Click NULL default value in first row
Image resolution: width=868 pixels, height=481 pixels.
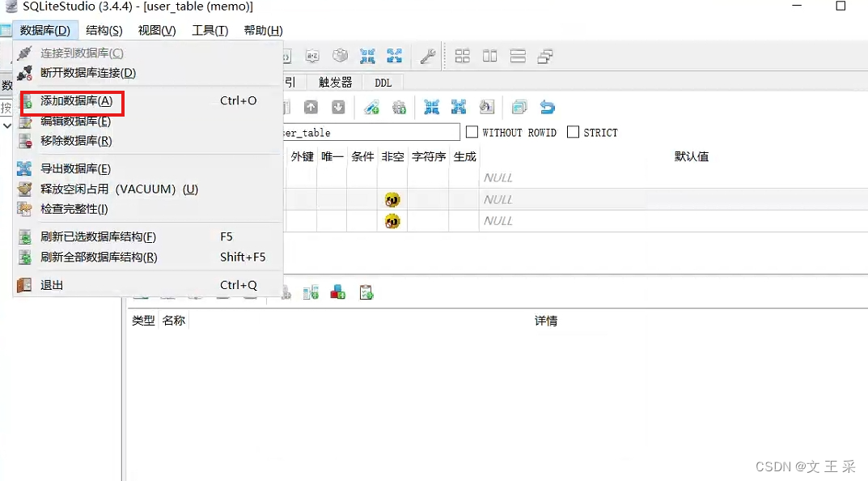[498, 178]
